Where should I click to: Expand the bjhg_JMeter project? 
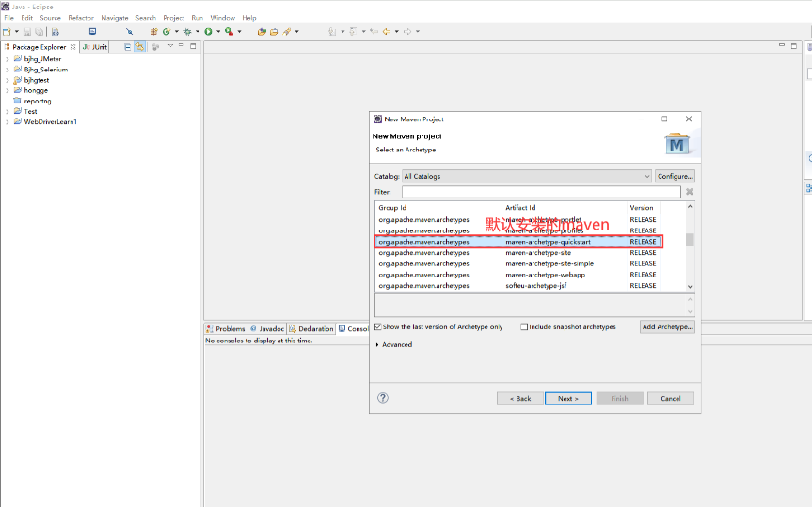[8, 59]
